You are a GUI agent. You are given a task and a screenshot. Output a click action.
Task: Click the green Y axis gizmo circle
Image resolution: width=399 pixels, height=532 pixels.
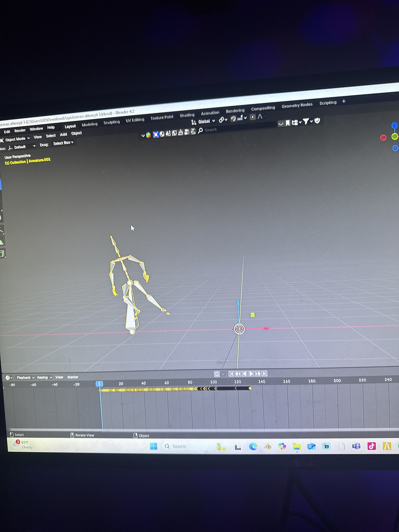point(395,137)
